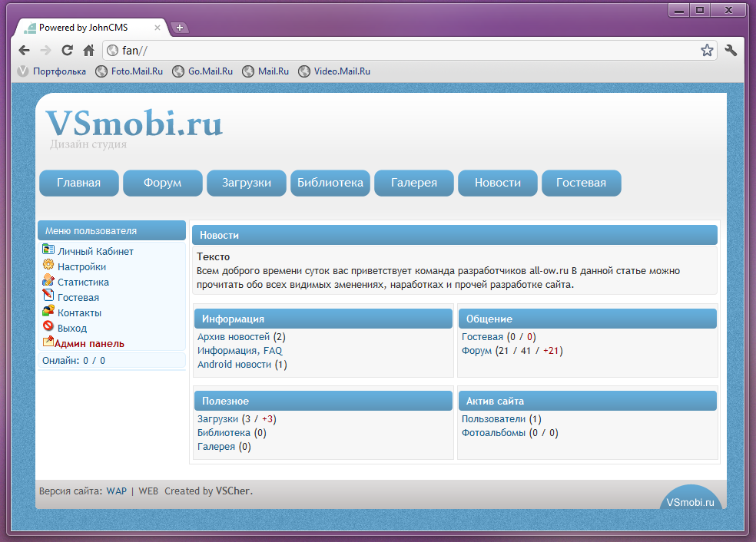Open the Go.Mail.Ru bookmark
This screenshot has height=542, width=756.
(203, 71)
